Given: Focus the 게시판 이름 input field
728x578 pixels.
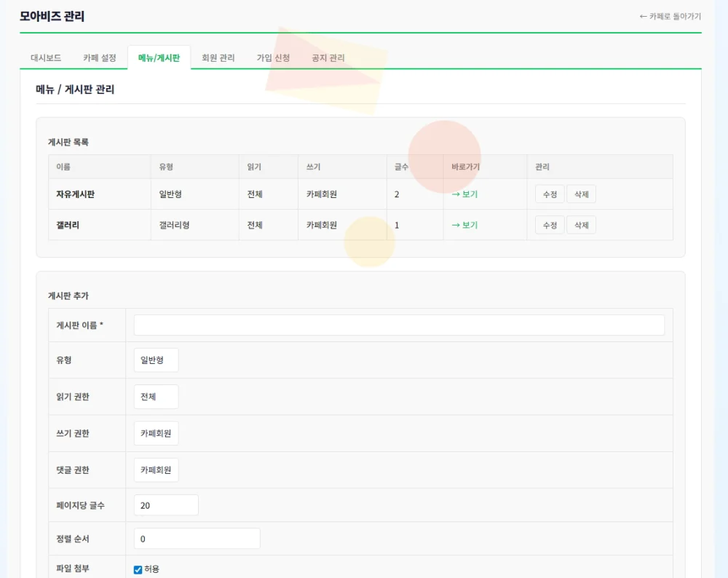Looking at the screenshot, I should [x=399, y=325].
